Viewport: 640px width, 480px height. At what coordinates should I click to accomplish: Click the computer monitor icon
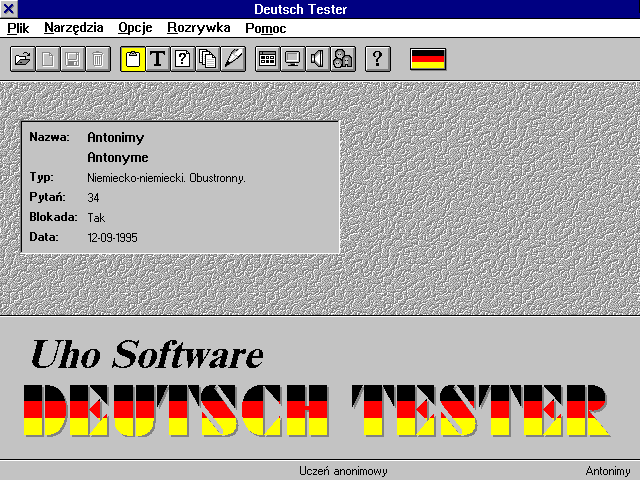click(x=292, y=59)
